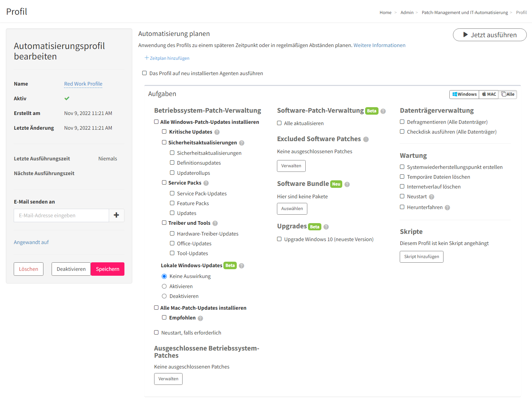Click the help icon next to Service Packs
This screenshot has width=532, height=410.
pos(206,183)
